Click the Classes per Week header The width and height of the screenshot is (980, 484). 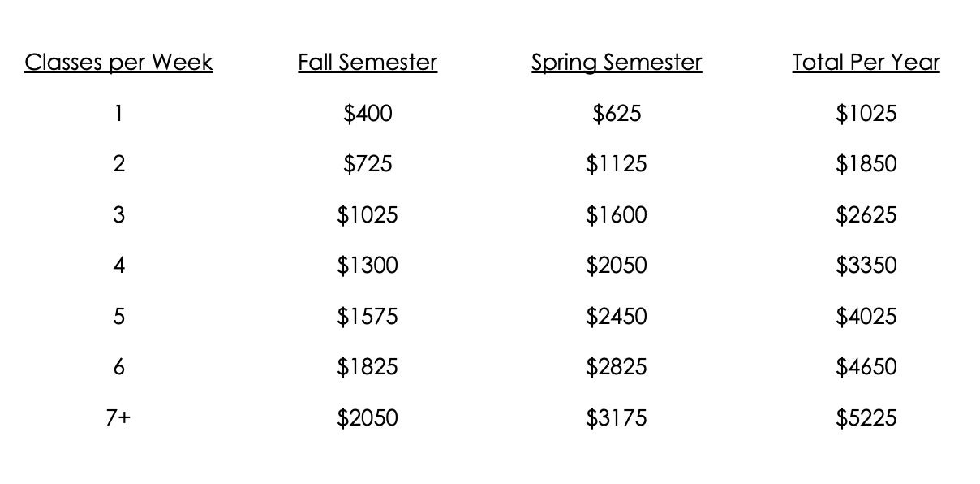coord(118,63)
